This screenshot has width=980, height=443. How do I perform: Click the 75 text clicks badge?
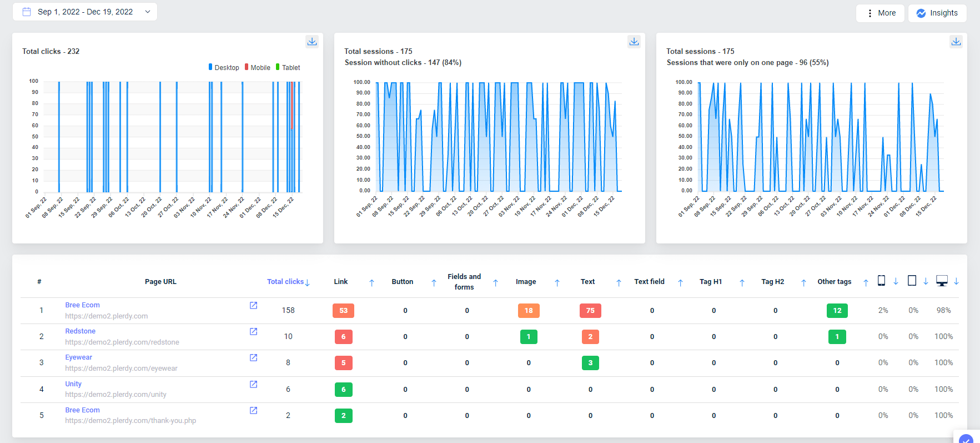590,311
